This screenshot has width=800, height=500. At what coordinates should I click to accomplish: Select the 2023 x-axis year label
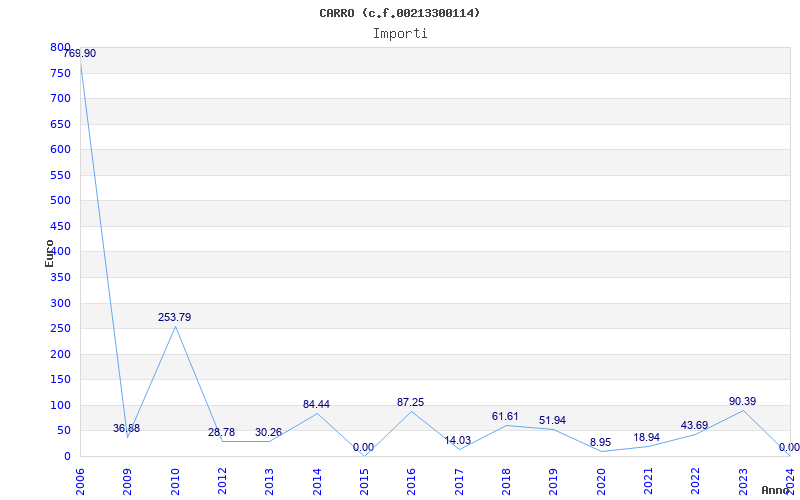743,482
